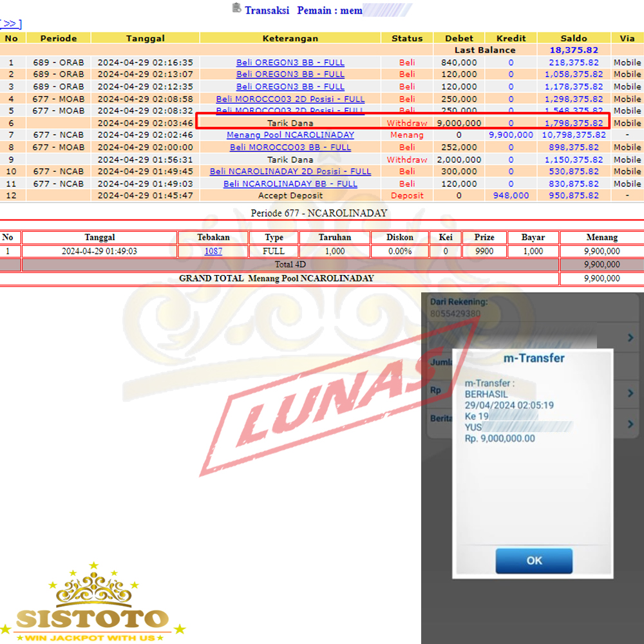644x644 pixels.
Task: Open Beli NCAROLINADAY BB - FULL link
Action: 290,184
